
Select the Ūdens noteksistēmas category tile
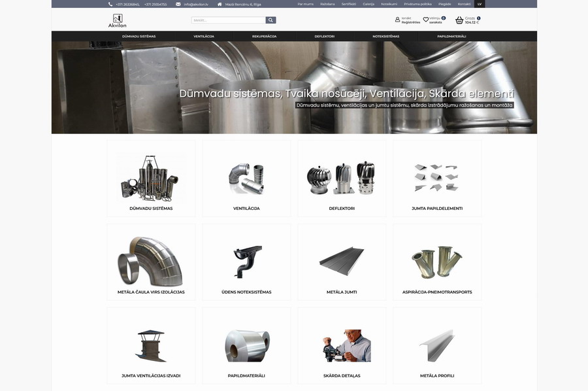[x=246, y=262]
